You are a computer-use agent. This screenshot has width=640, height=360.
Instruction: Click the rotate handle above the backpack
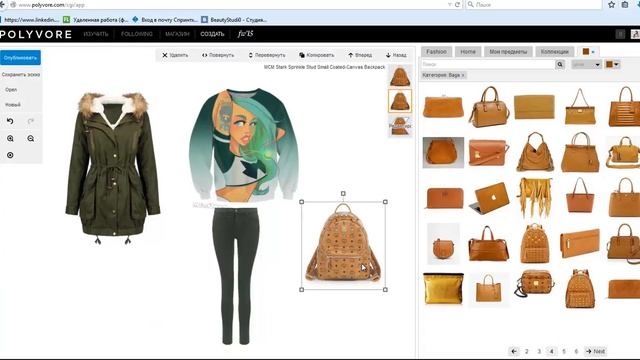[x=343, y=193]
